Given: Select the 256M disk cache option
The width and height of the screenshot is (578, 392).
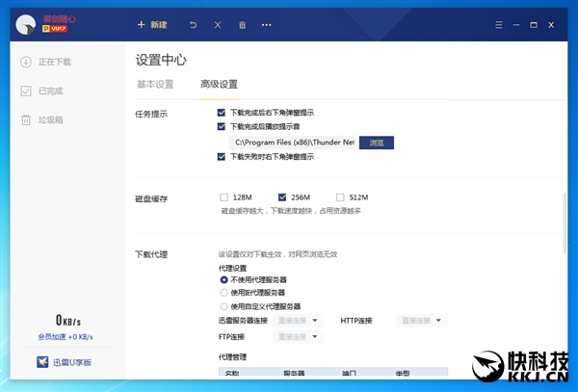Looking at the screenshot, I should (282, 197).
